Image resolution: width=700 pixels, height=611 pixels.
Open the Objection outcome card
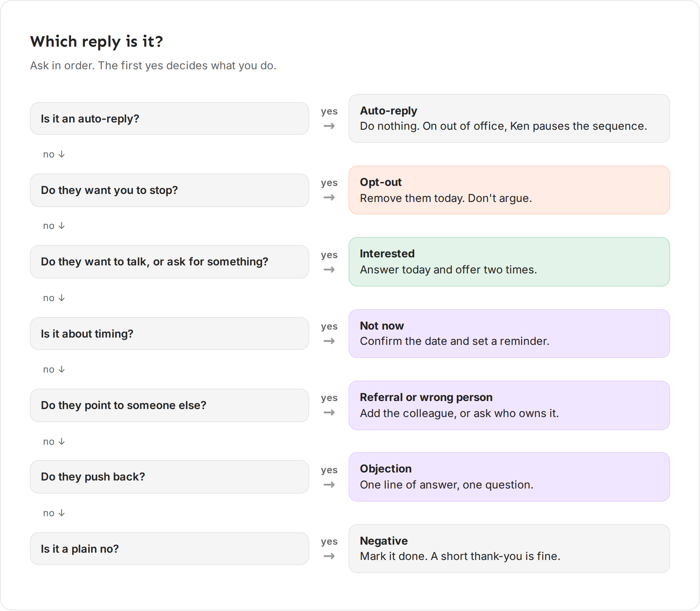(509, 477)
